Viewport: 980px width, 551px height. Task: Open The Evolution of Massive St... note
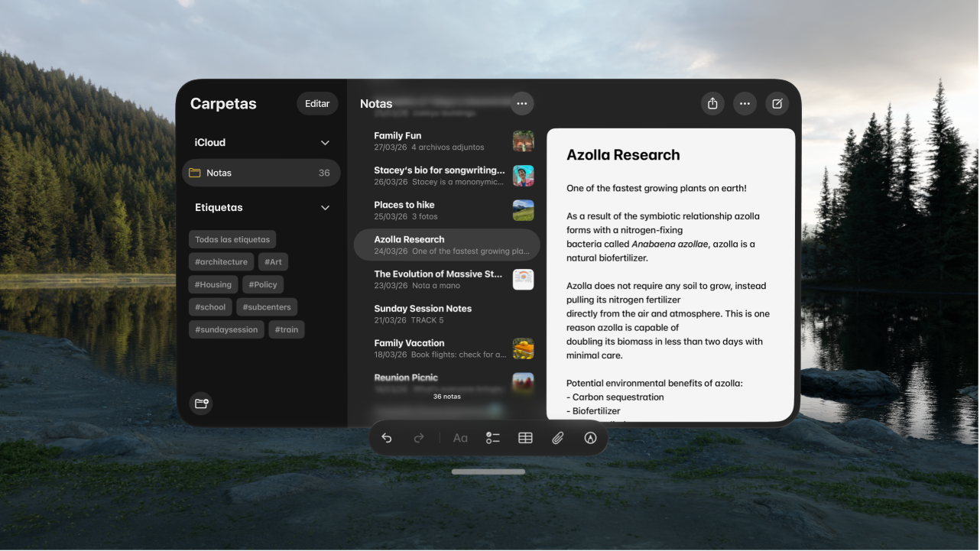pos(446,279)
